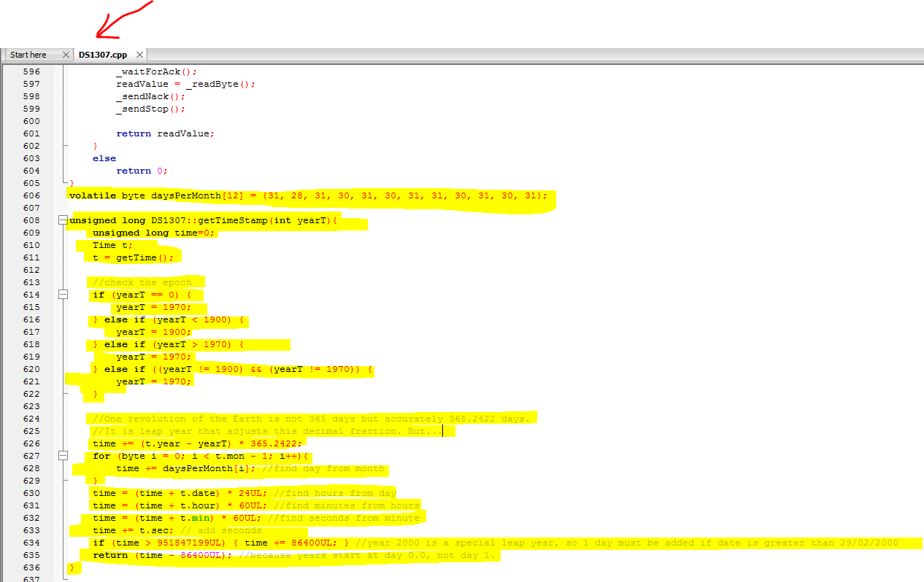Click line number 596 in the margin
Viewport: 924px width, 582px height.
pyautogui.click(x=31, y=71)
